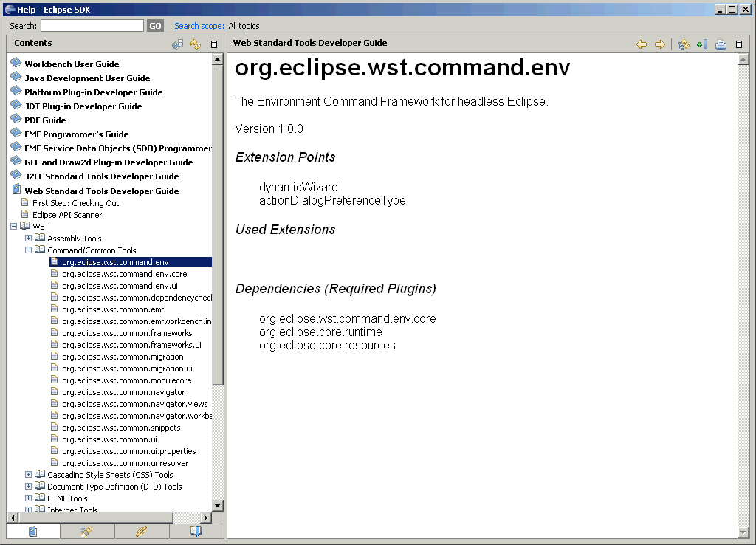The width and height of the screenshot is (756, 545).
Task: Collapse the WST tree node
Action: pos(14,227)
